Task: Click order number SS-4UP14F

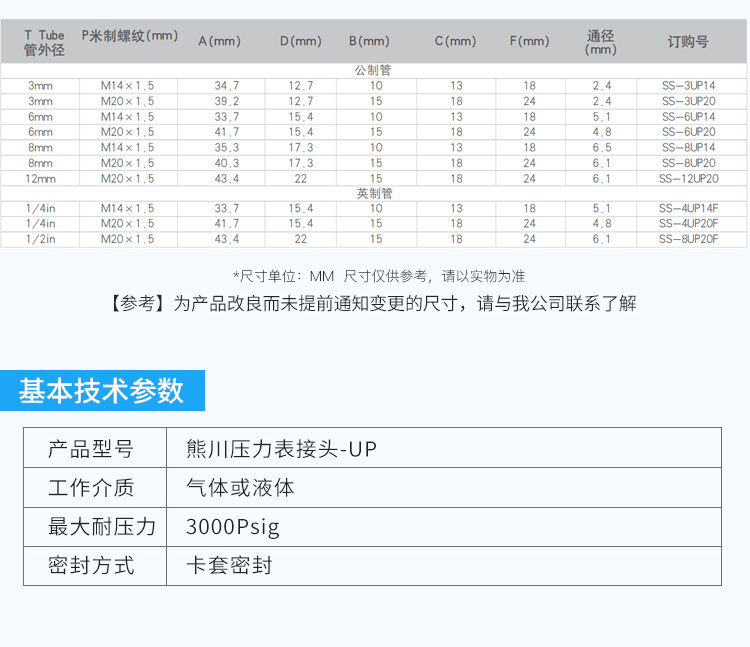Action: pyautogui.click(x=688, y=208)
